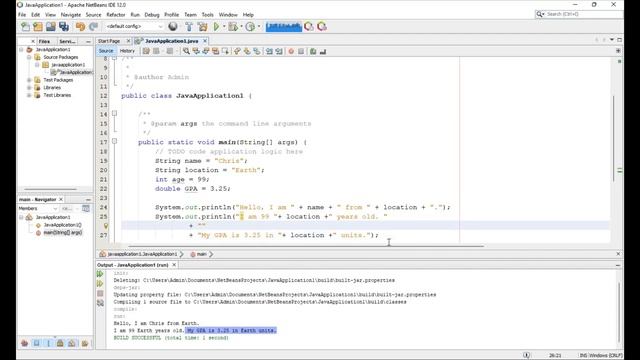Toggle the History view button
Image resolution: width=640 pixels, height=360 pixels.
127,51
